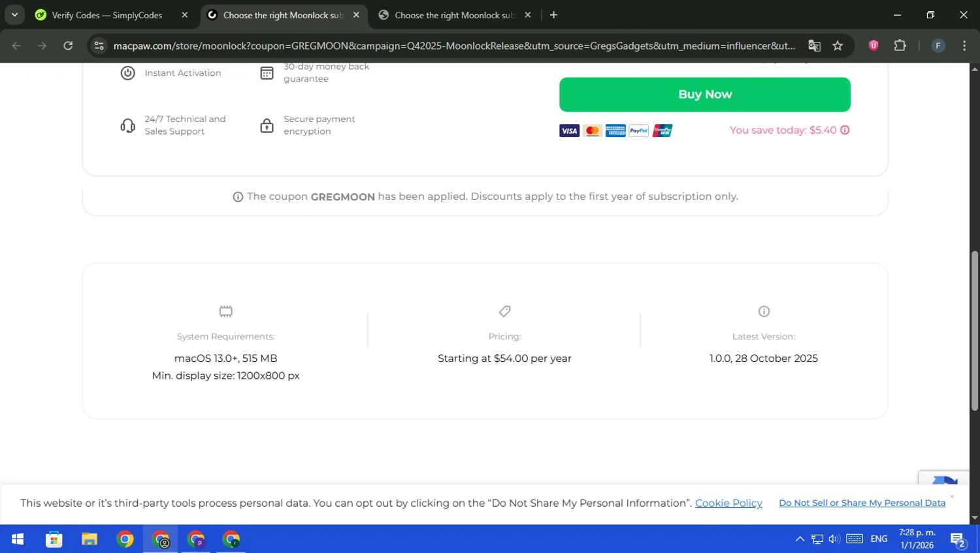Click the Latest Version info icon

tap(764, 311)
